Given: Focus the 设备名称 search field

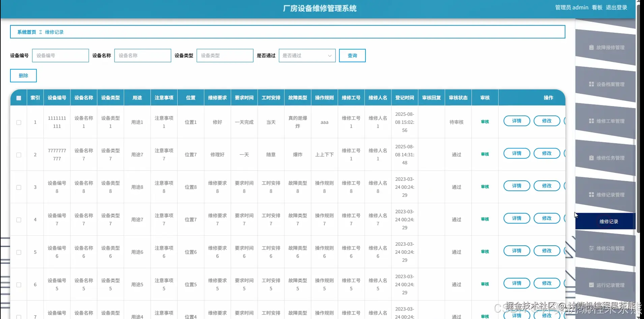Looking at the screenshot, I should 143,56.
